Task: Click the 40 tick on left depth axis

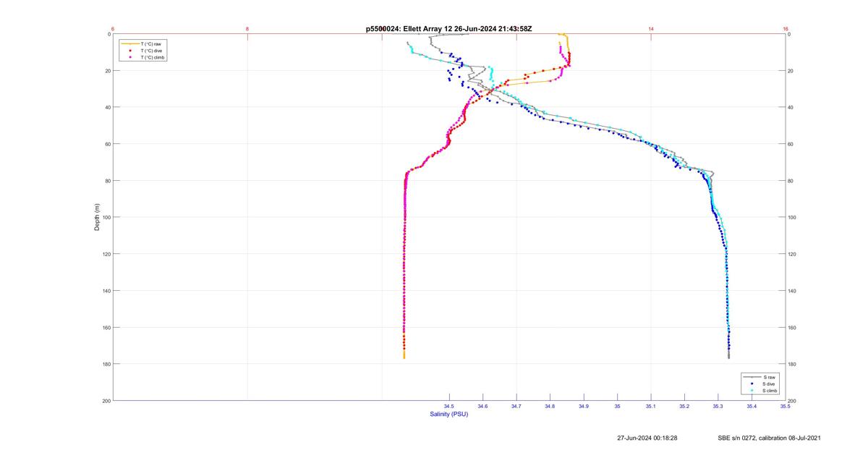Action: click(x=107, y=107)
